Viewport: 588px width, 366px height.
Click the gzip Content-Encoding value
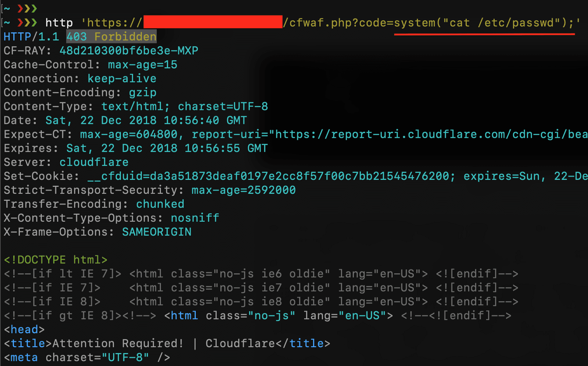(143, 93)
